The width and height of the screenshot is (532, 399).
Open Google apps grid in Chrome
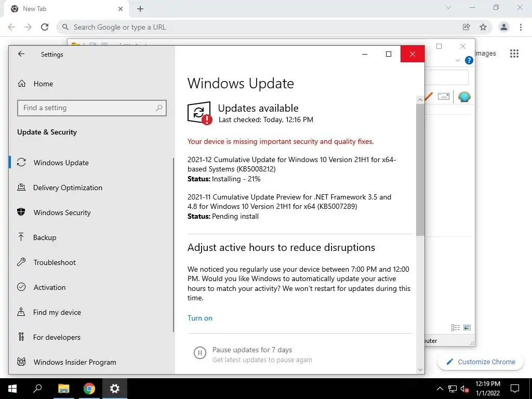tap(514, 54)
